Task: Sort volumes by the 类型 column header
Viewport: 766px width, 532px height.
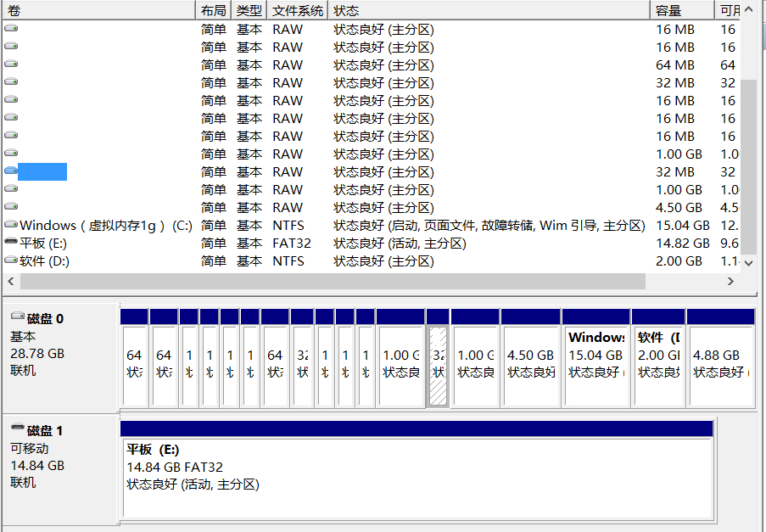Action: (249, 10)
